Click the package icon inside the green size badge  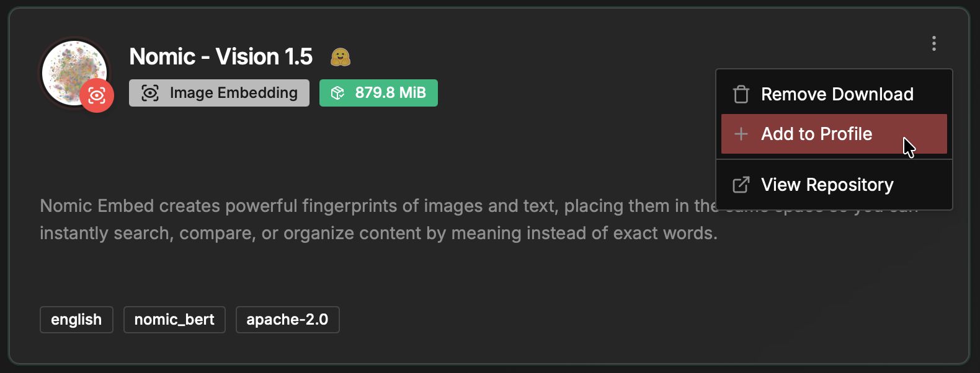click(x=337, y=92)
